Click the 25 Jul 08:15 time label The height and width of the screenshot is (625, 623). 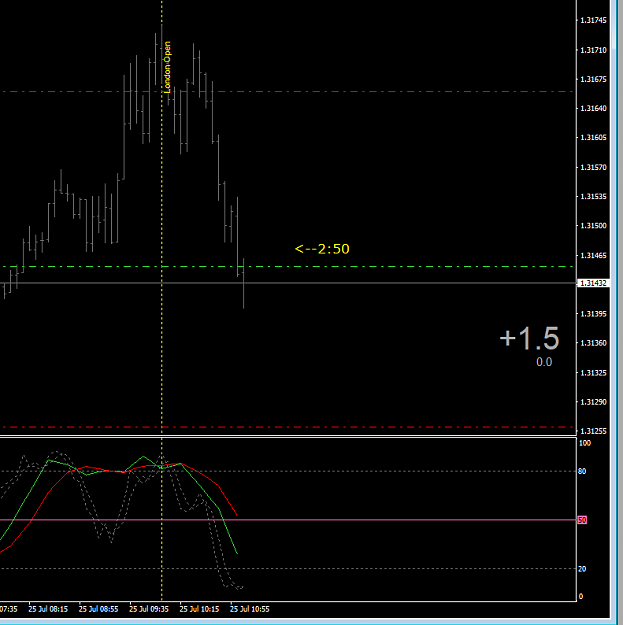click(48, 609)
